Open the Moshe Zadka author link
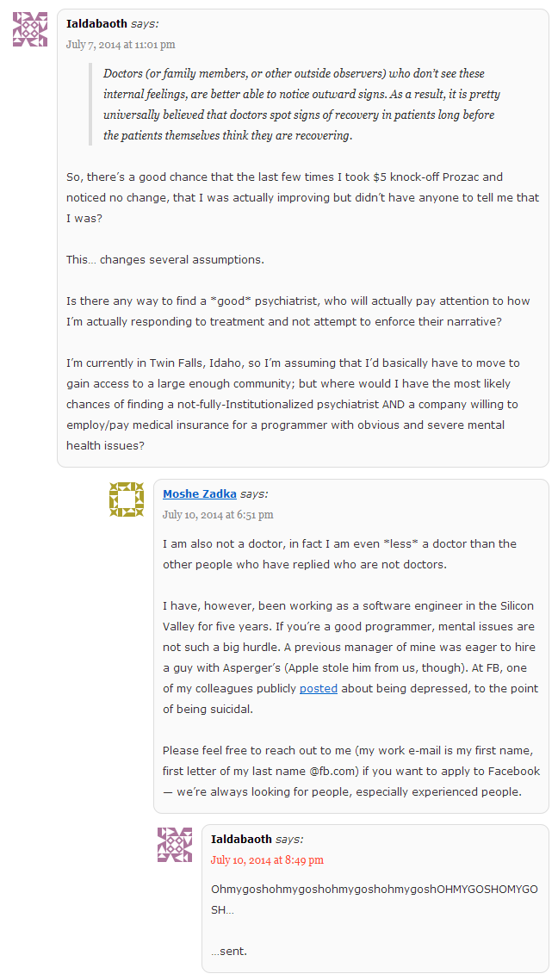 point(199,493)
